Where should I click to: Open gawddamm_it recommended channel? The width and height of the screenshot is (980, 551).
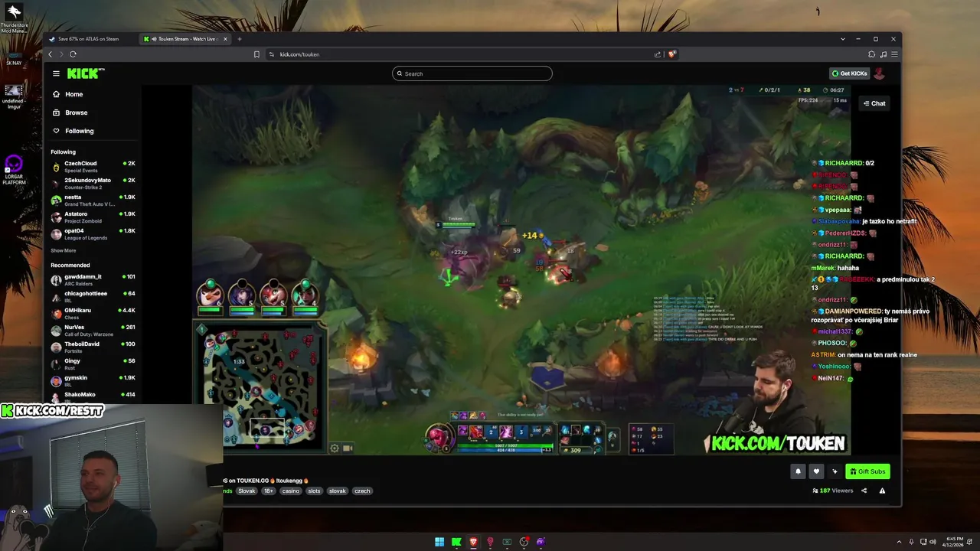tap(93, 279)
